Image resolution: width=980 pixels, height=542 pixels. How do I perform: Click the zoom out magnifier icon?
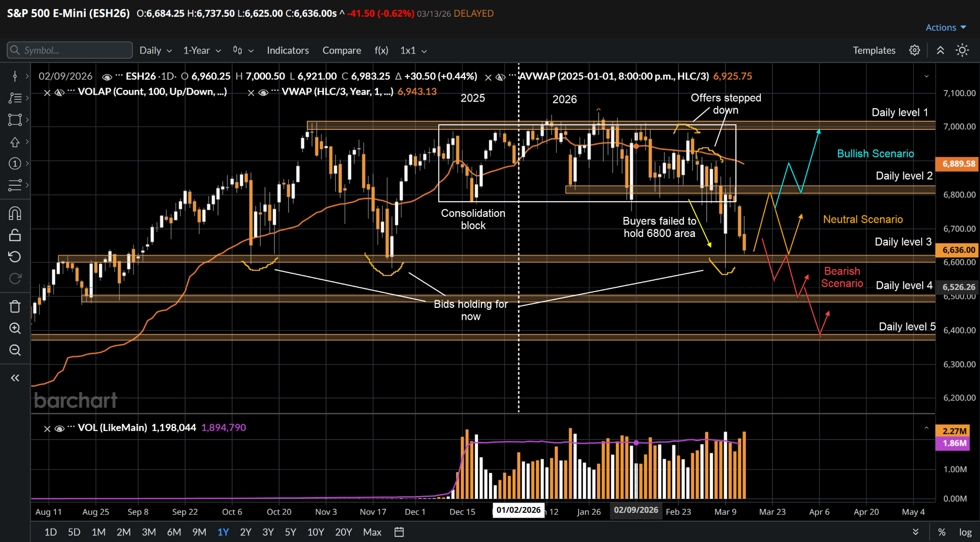coord(15,350)
